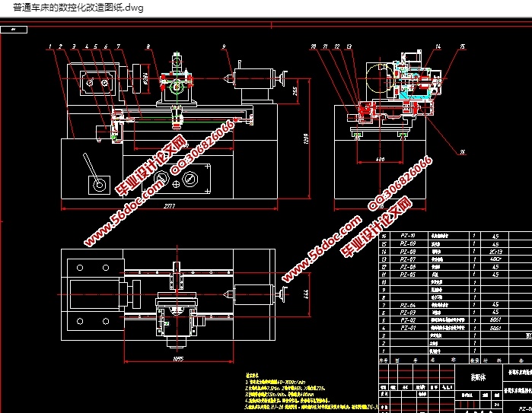Click the tailstock handwheel in front view
The image size is (532, 413).
point(282,77)
